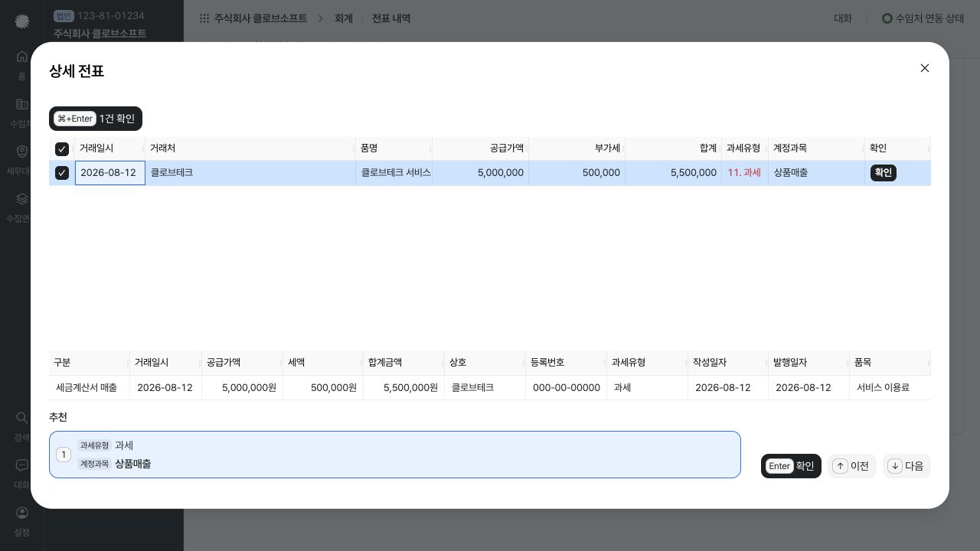Click the 세금계산서 매출 cell
Screen dimensions: 980x551
(89, 388)
